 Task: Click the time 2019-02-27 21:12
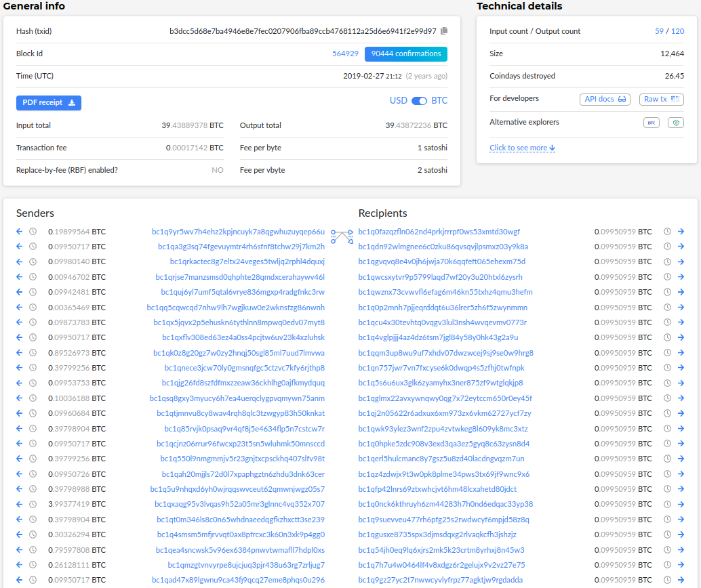(372, 76)
